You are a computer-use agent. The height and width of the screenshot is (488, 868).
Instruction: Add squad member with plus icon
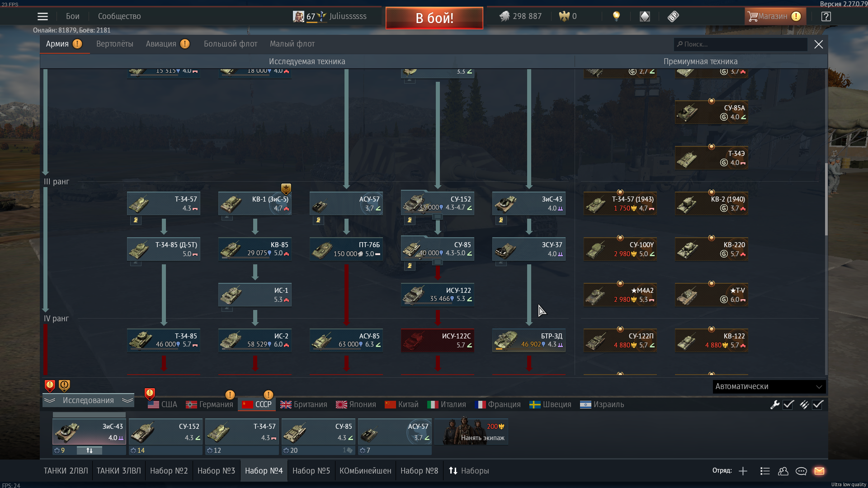click(x=743, y=471)
